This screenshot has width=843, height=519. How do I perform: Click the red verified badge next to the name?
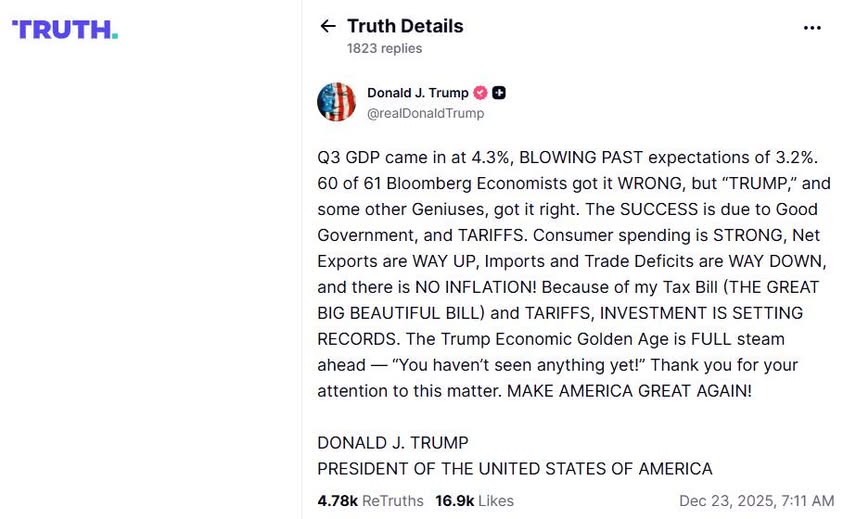(480, 93)
